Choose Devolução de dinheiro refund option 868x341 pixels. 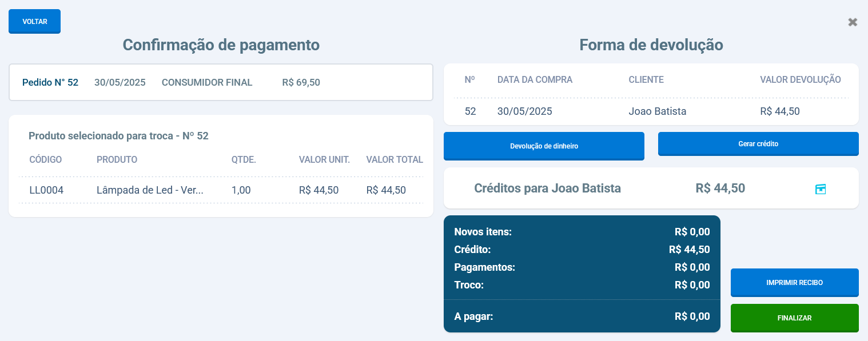click(544, 146)
